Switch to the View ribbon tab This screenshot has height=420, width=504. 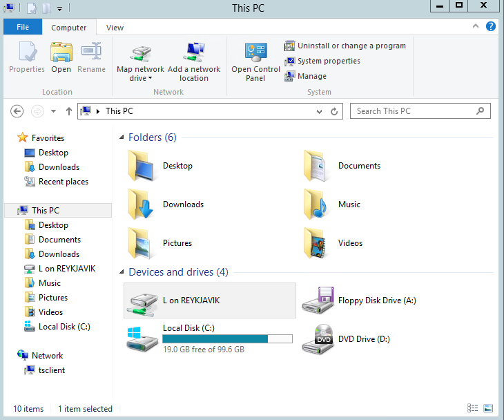point(115,28)
